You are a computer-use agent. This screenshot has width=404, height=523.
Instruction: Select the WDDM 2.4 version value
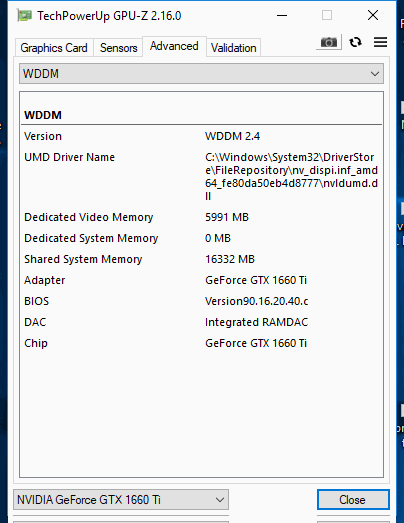(233, 136)
